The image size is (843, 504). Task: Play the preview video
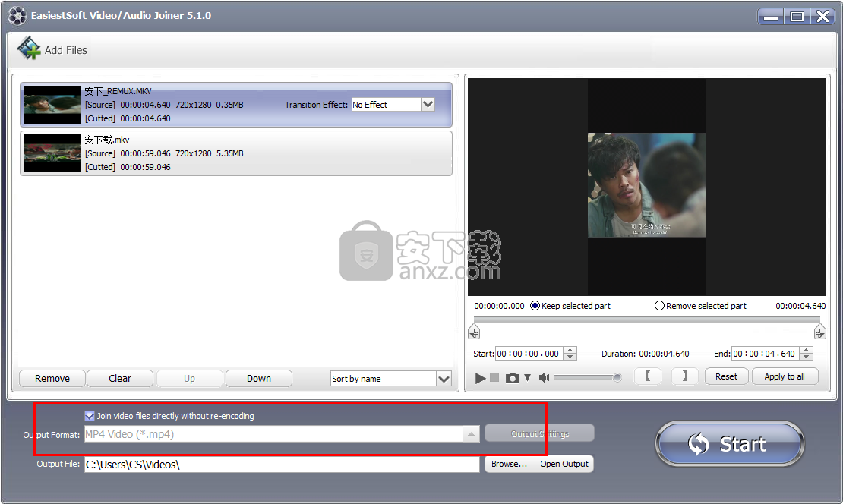point(480,378)
